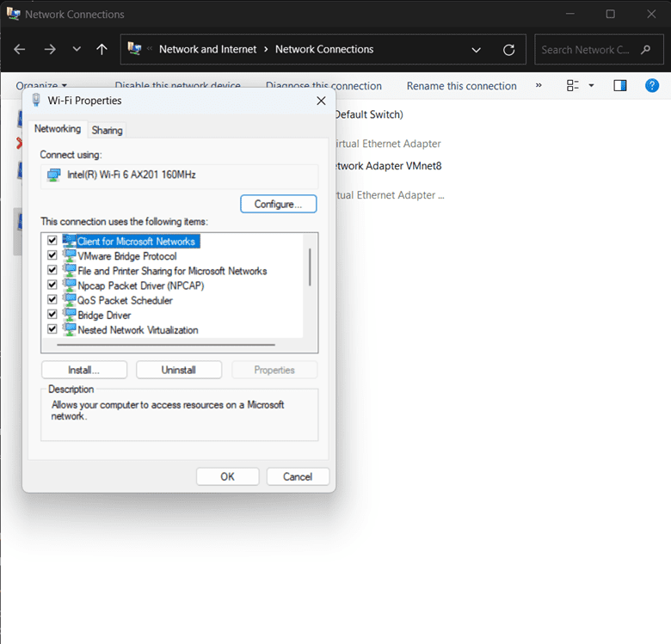Screen dimensions: 671x644
Task: Click the Uninstall button
Action: (x=179, y=370)
